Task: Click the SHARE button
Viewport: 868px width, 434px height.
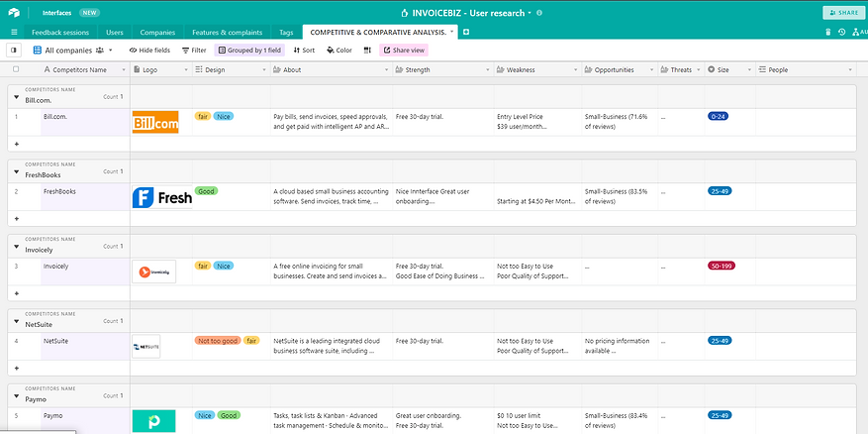Action: pos(844,12)
